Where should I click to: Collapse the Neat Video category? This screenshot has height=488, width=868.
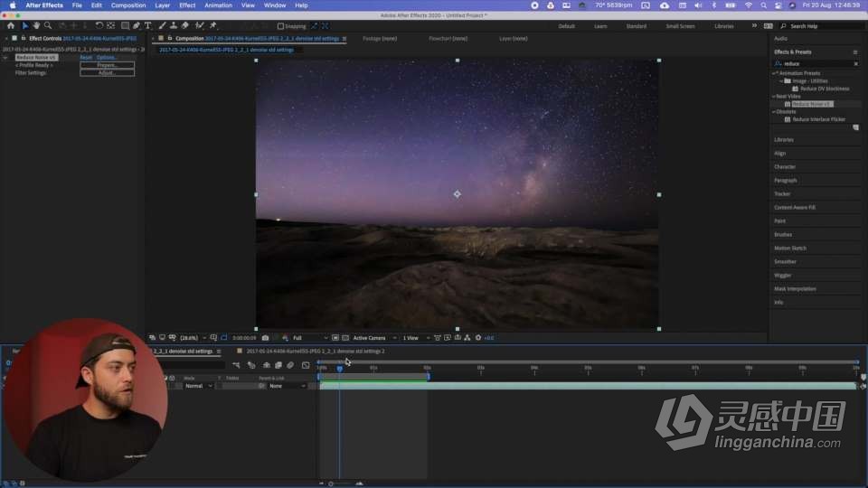tap(774, 97)
